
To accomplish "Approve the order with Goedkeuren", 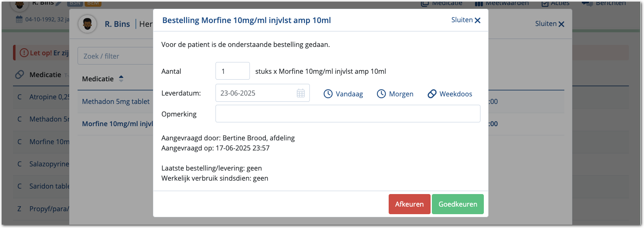I will coord(457,204).
